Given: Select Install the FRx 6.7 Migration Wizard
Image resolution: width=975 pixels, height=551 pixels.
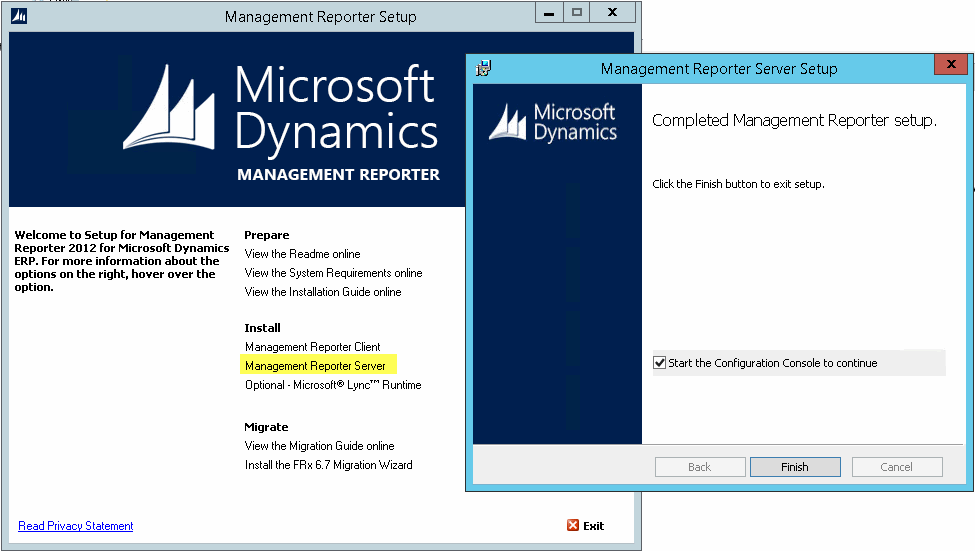Looking at the screenshot, I should pyautogui.click(x=328, y=465).
